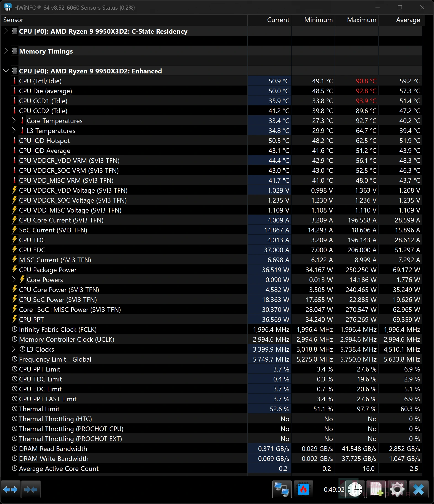Screen dimensions: 434x504
Task: Collapse the Ryzen 9 9950X3D2 Enhanced group
Action: click(x=6, y=71)
